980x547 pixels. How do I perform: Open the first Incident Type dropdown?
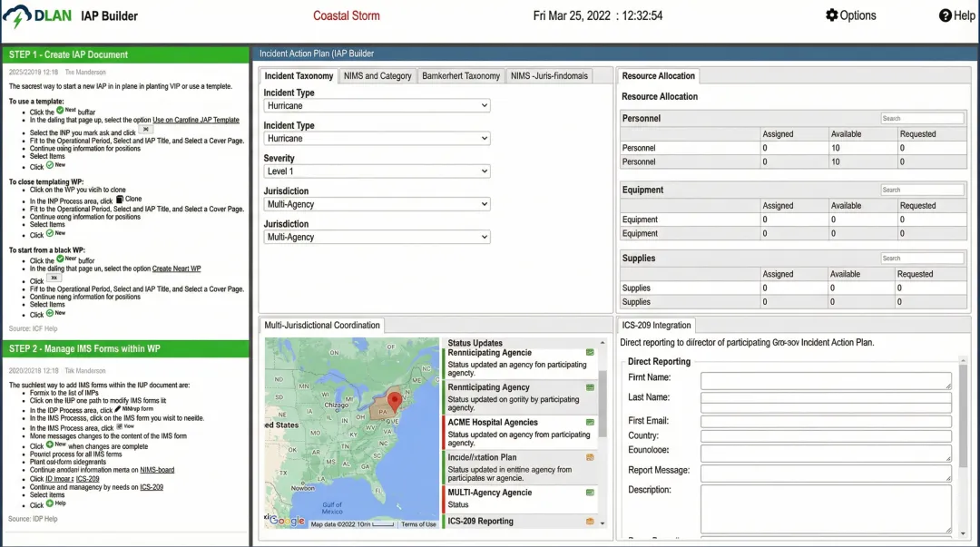click(377, 106)
